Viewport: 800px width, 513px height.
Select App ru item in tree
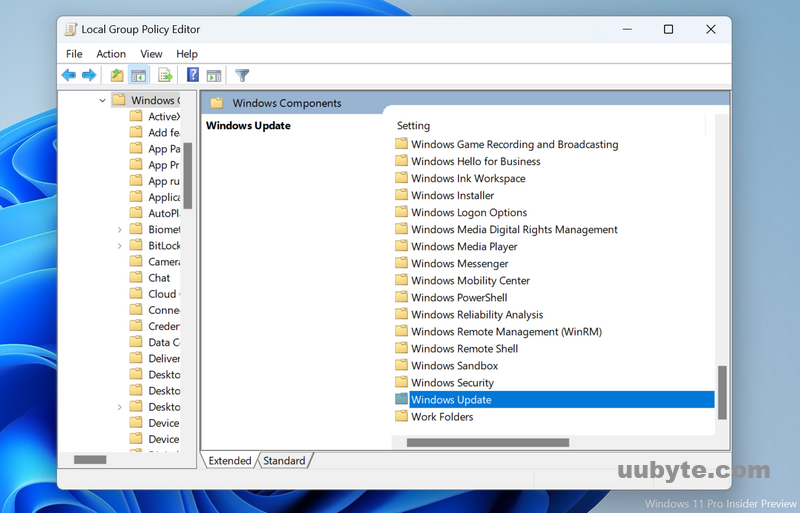pyautogui.click(x=164, y=181)
